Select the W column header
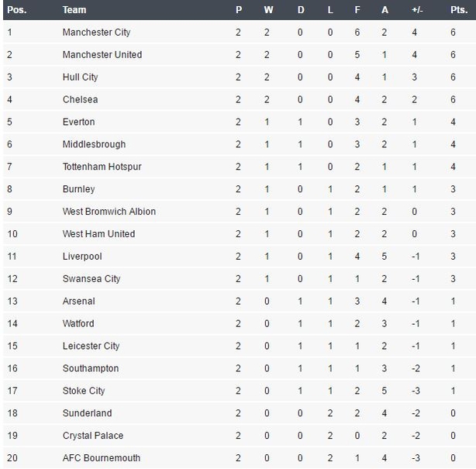Screen dimensions: 476x469 pyautogui.click(x=268, y=10)
